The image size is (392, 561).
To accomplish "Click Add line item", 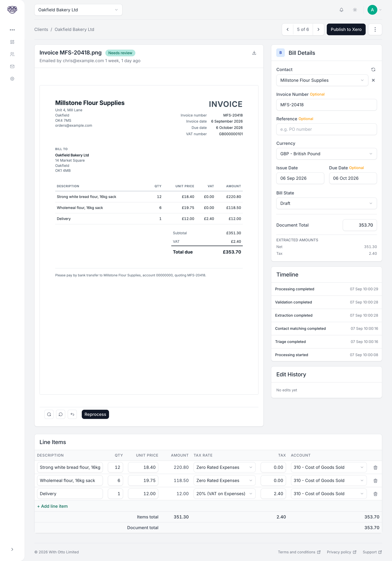I will click(52, 506).
